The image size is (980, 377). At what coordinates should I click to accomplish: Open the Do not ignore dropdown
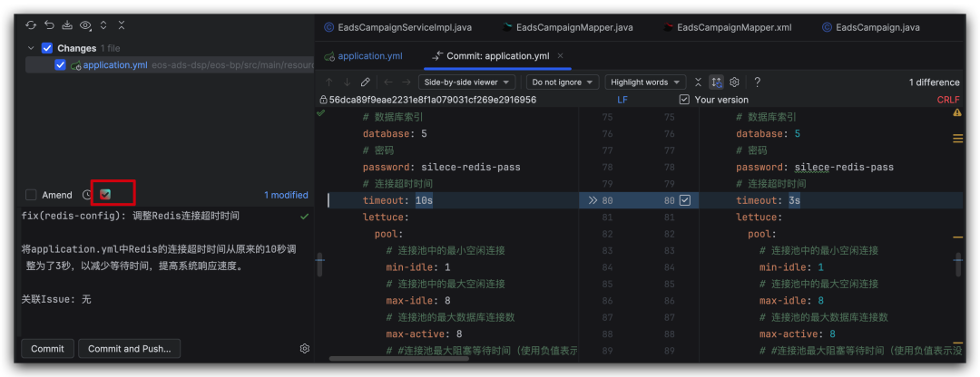[x=562, y=82]
